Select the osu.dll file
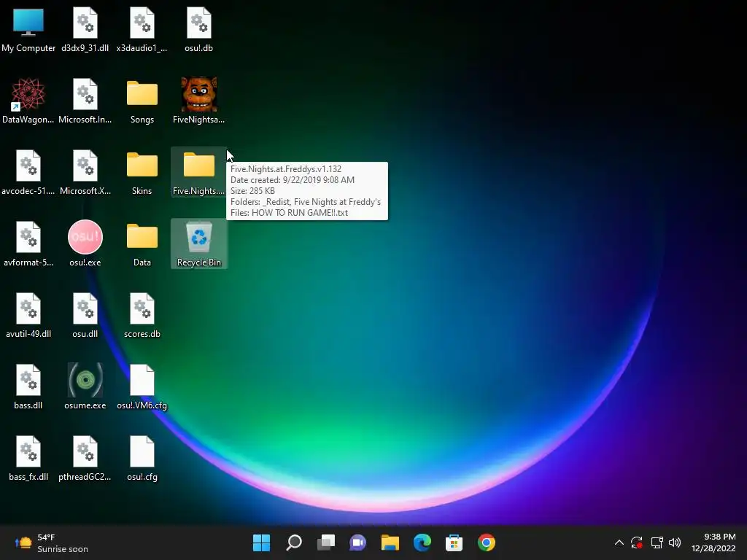The image size is (747, 560). point(85,315)
